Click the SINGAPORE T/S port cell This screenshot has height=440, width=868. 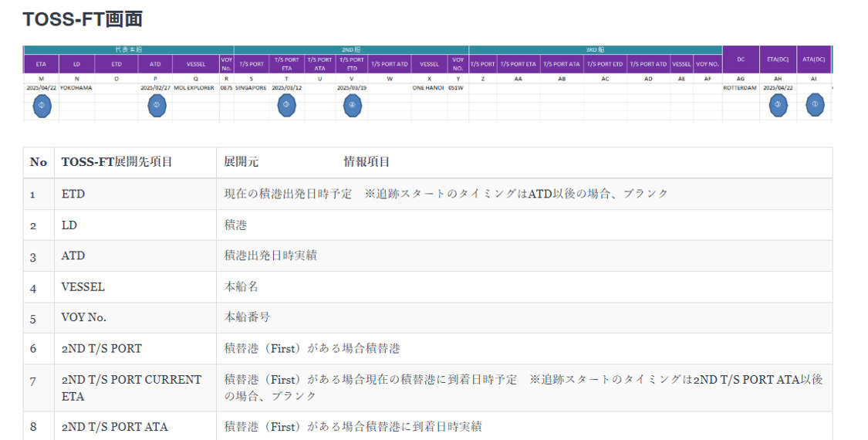(x=252, y=88)
